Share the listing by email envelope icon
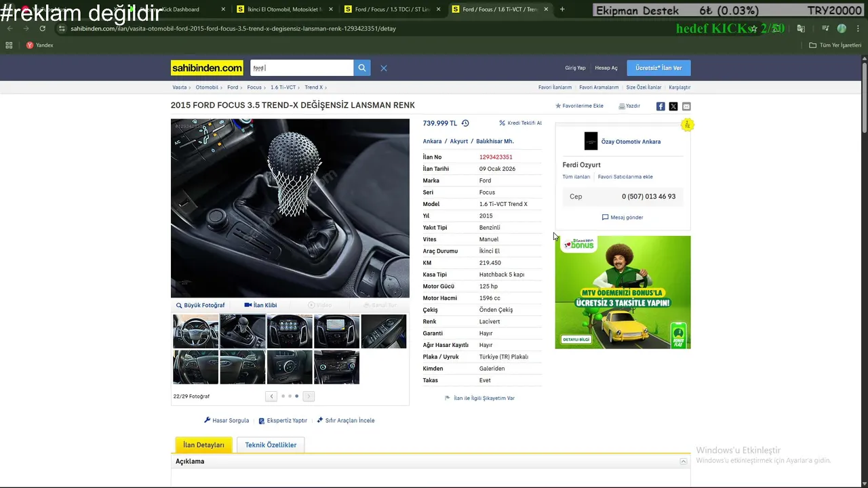868x488 pixels. click(686, 106)
